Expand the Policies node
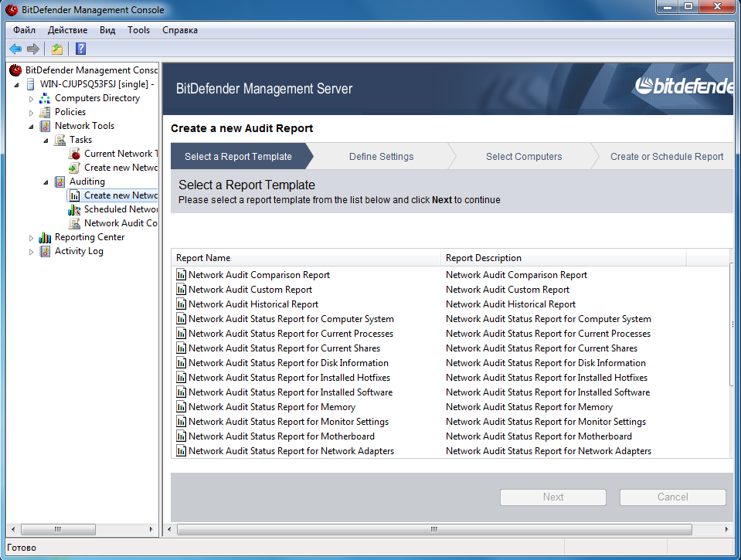 (31, 113)
